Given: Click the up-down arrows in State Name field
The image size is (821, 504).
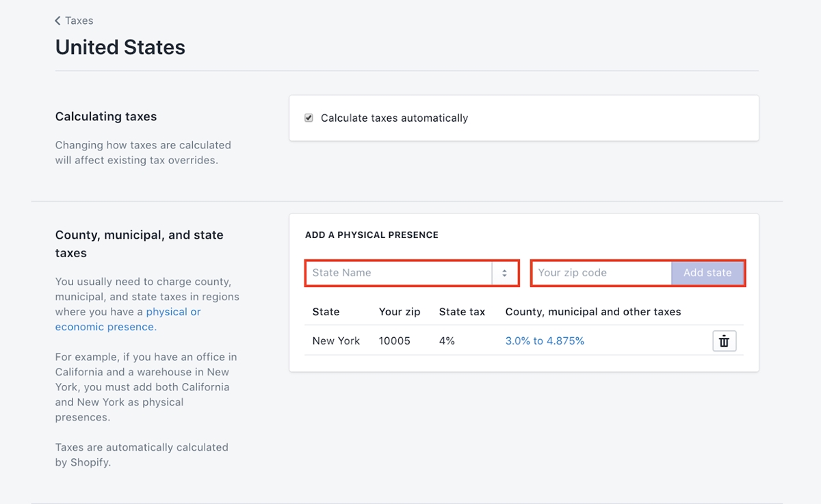Looking at the screenshot, I should pyautogui.click(x=504, y=273).
